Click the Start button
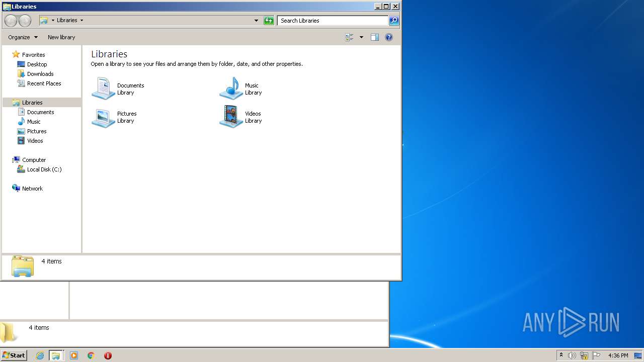 click(14, 355)
